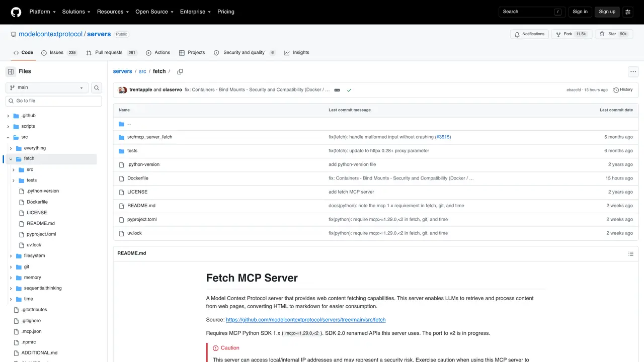Open the README outline icon
The image size is (644, 362).
click(631, 254)
